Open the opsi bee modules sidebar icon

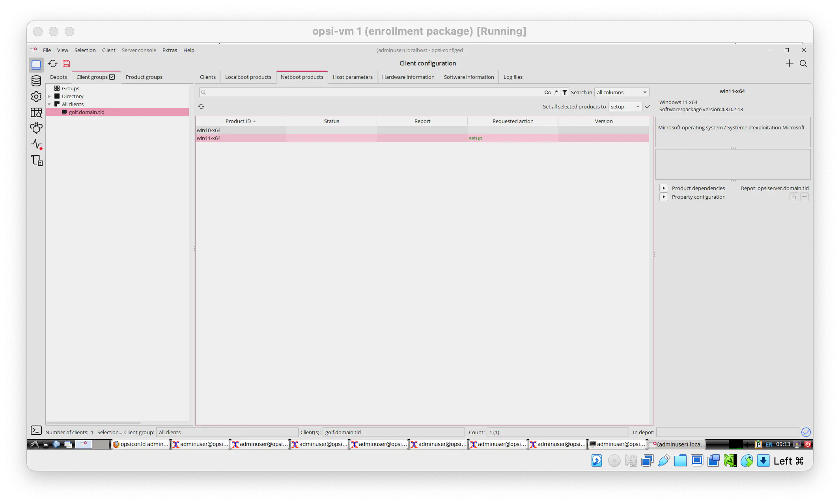point(36,128)
